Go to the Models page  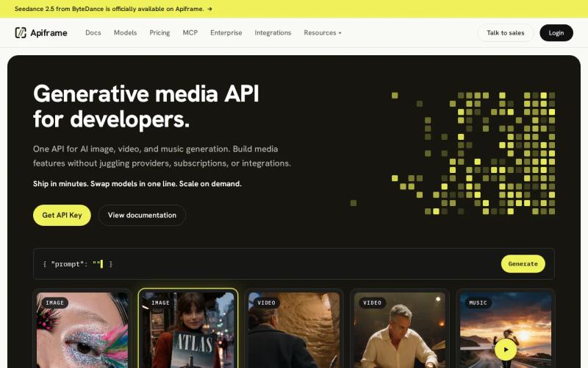[x=125, y=32]
